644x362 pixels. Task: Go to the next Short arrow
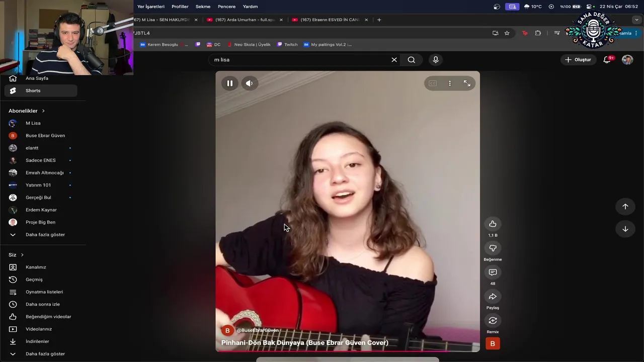pos(625,229)
